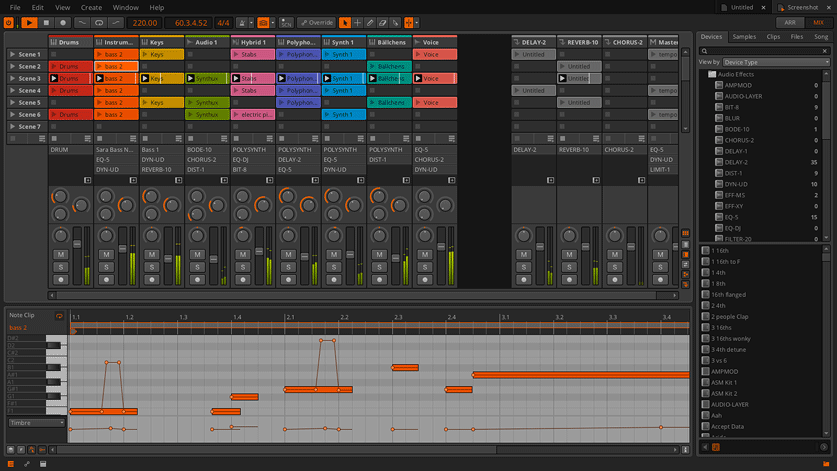Click the Override button
The image size is (837, 471).
(x=317, y=23)
